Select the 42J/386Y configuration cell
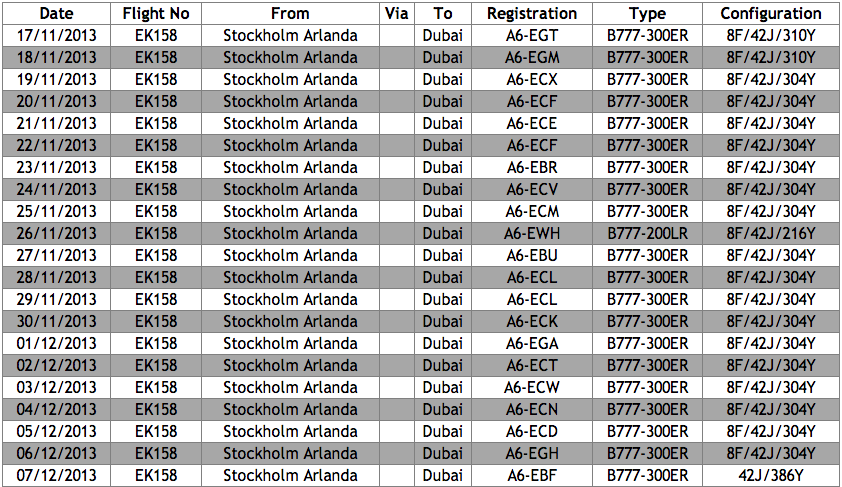This screenshot has height=487, width=842. (x=771, y=476)
